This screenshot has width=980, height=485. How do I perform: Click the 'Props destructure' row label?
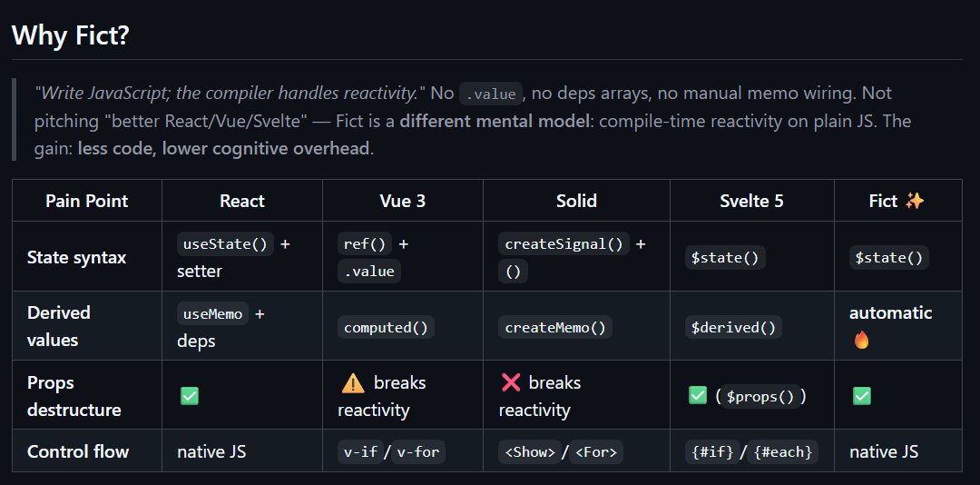(74, 396)
